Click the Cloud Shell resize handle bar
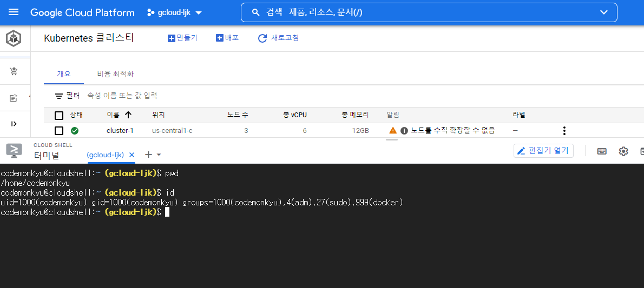644x288 pixels. 392,140
